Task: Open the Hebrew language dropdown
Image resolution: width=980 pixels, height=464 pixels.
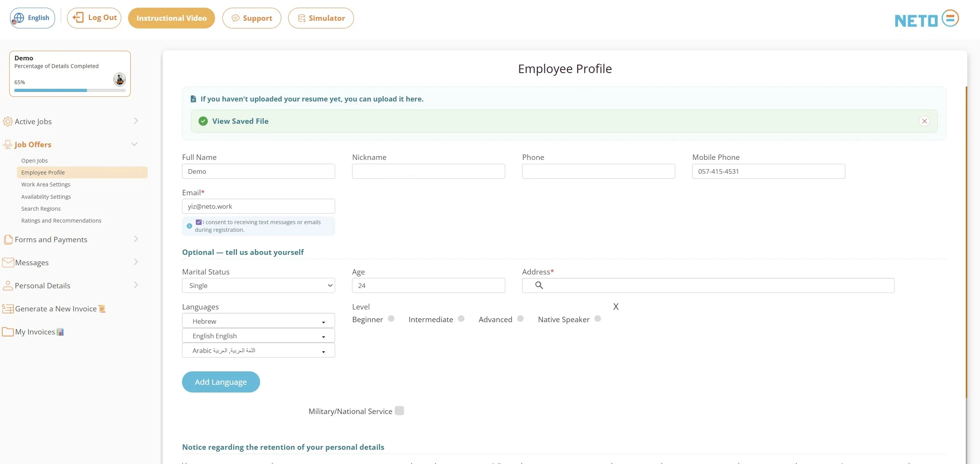Action: click(x=259, y=321)
